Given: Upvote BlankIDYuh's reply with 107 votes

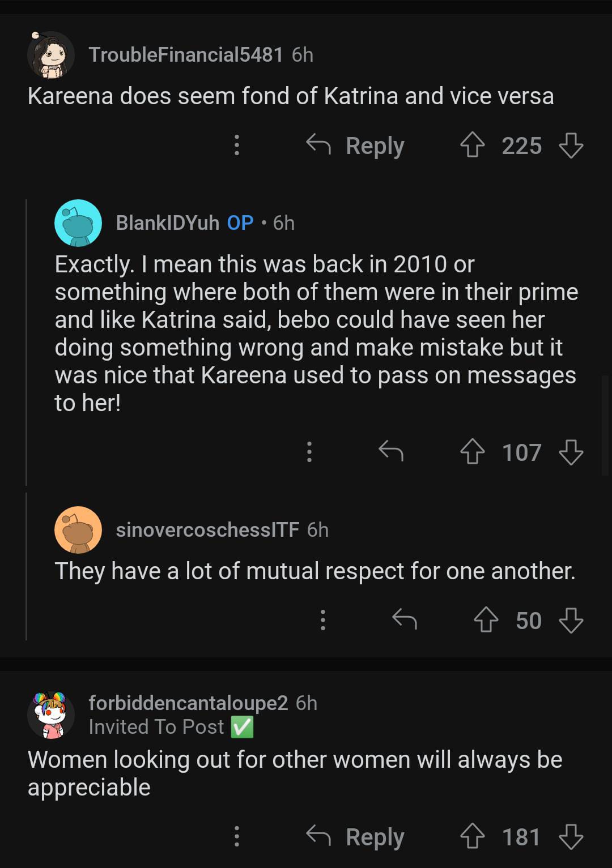Looking at the screenshot, I should [472, 452].
